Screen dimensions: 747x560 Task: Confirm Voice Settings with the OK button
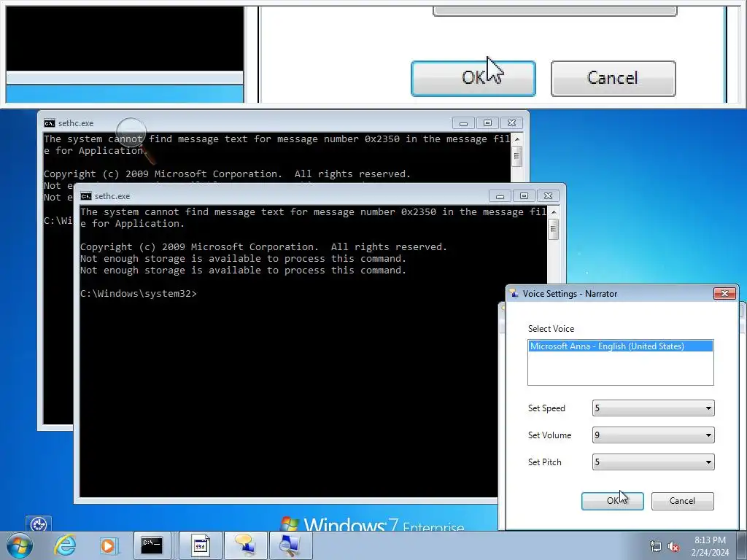pos(612,501)
